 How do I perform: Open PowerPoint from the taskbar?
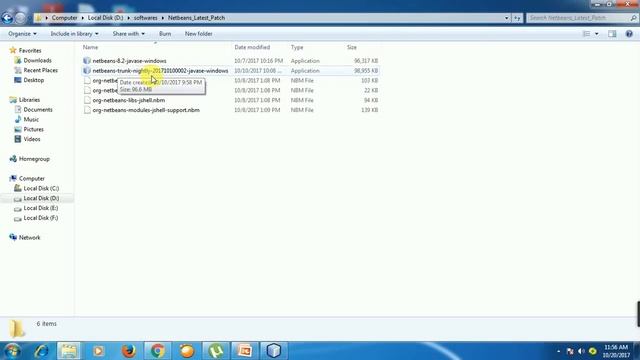pos(245,351)
